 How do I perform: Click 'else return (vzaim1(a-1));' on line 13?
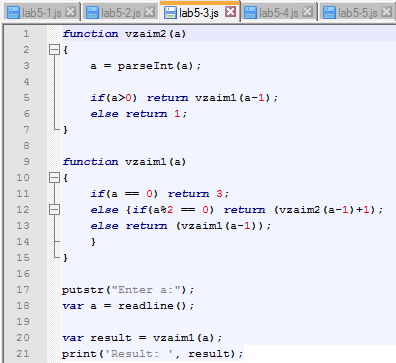pyautogui.click(x=181, y=226)
